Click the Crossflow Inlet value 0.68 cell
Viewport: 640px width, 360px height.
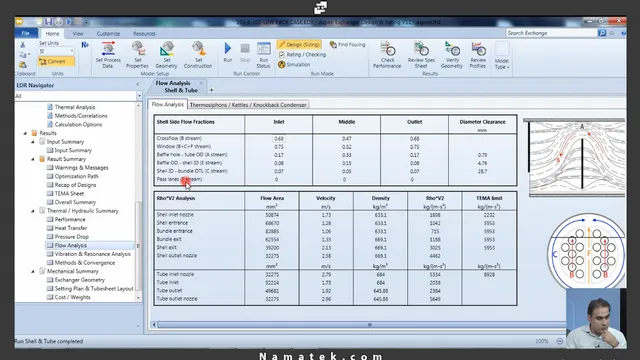tap(279, 138)
